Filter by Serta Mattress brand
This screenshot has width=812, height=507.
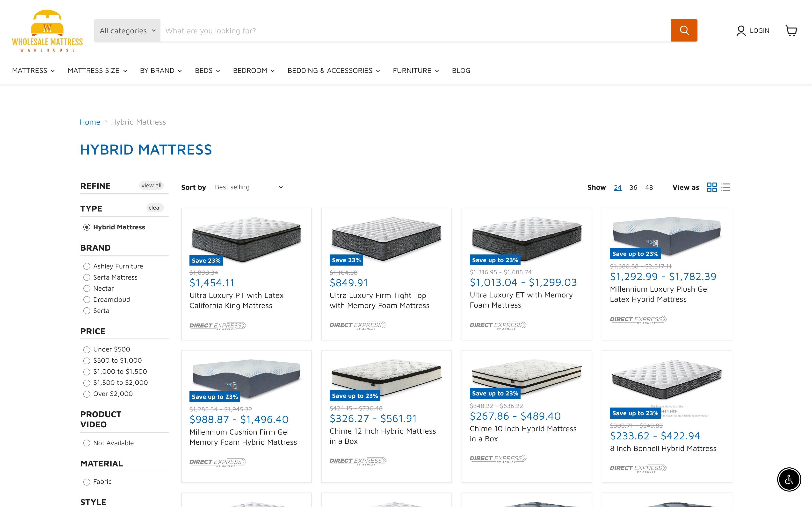coord(87,277)
